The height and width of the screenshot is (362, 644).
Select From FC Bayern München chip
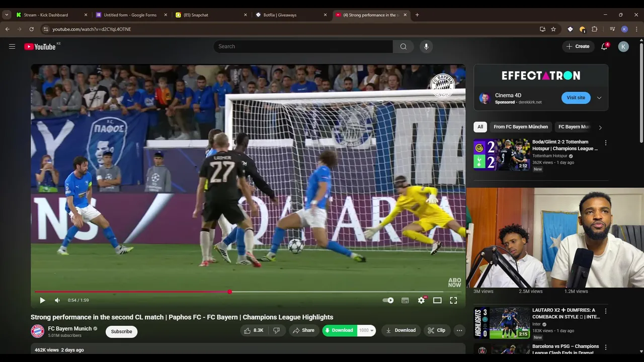[521, 127]
